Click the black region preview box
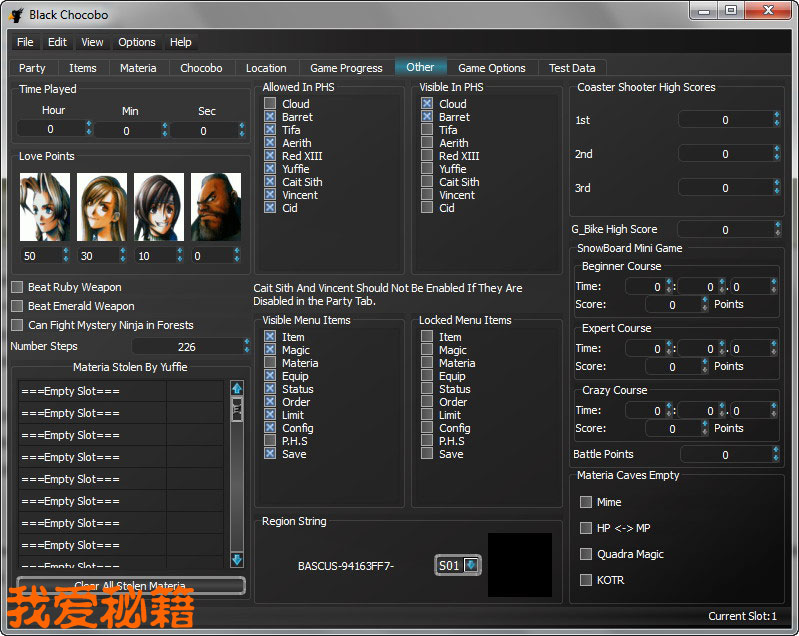 pyautogui.click(x=519, y=565)
